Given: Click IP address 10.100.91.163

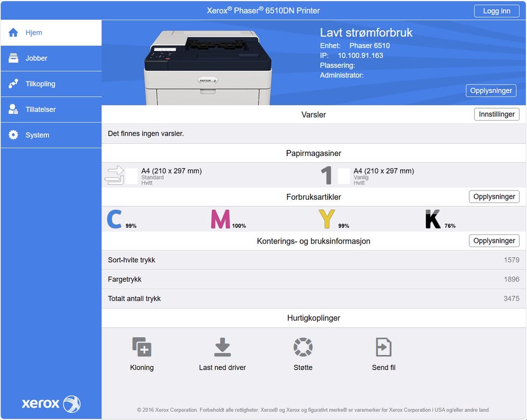Looking at the screenshot, I should click(360, 55).
